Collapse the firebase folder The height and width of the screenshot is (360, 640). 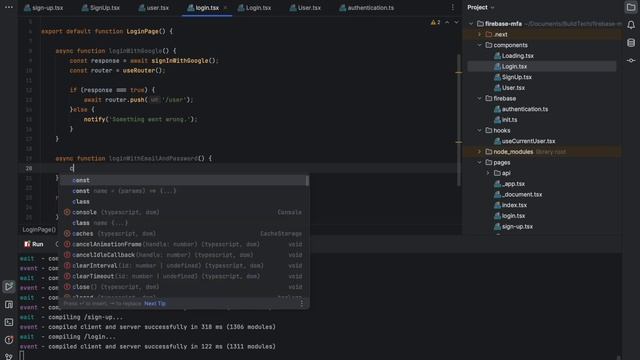(x=480, y=99)
